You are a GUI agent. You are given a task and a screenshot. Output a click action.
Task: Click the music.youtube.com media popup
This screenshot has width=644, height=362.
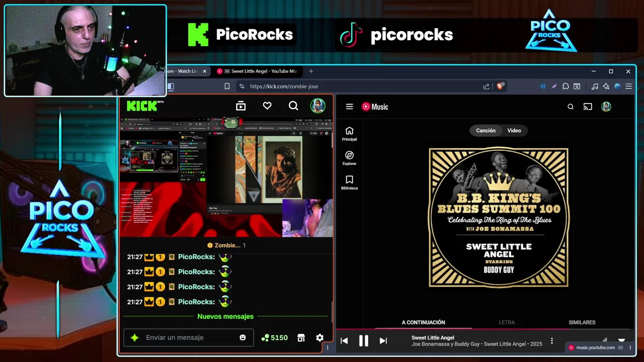595,347
